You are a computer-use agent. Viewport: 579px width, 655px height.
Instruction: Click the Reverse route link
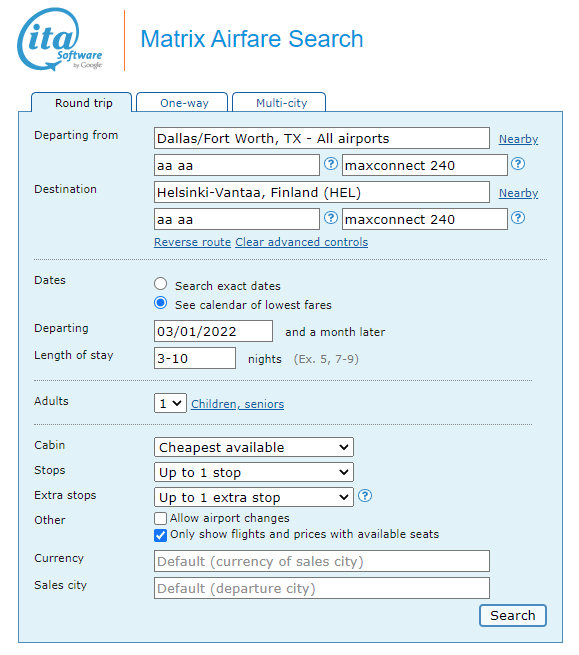pyautogui.click(x=192, y=242)
